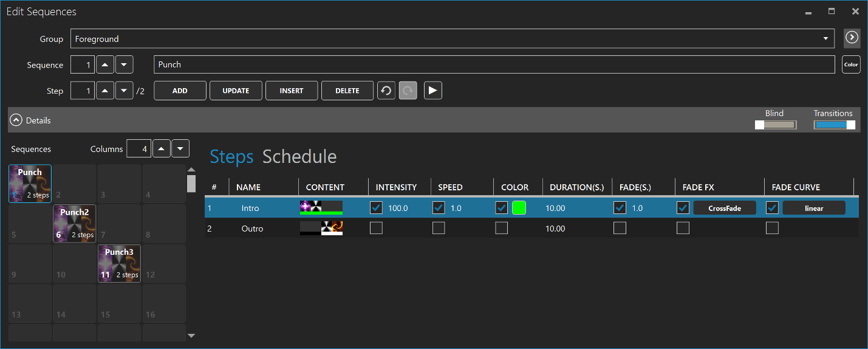
Task: Click the UPDATE button
Action: (236, 91)
